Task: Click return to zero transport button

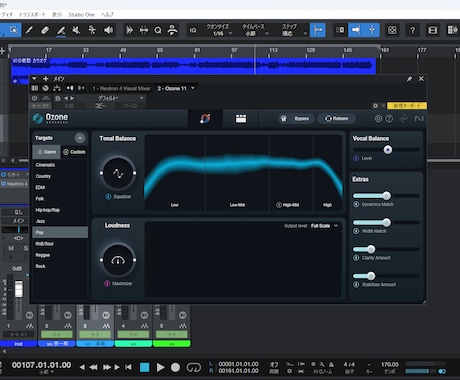Action: [x=128, y=367]
